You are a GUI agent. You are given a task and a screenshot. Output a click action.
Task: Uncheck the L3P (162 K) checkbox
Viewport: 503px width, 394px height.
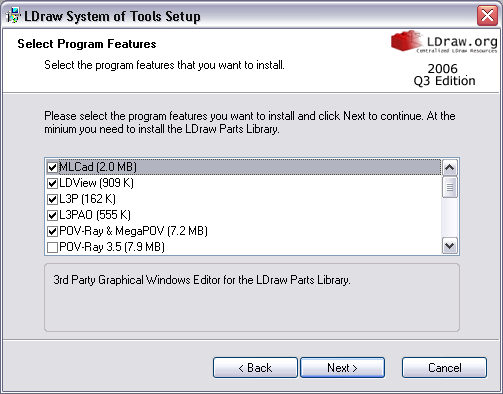click(x=52, y=199)
